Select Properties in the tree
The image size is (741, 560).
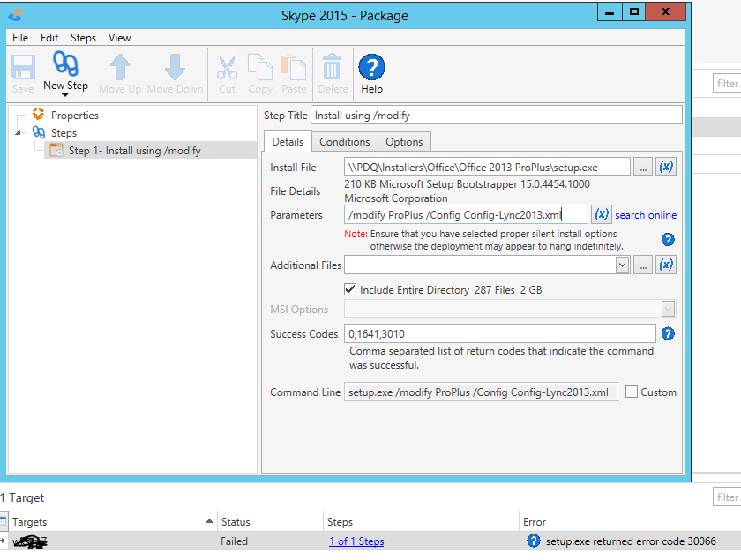(74, 116)
